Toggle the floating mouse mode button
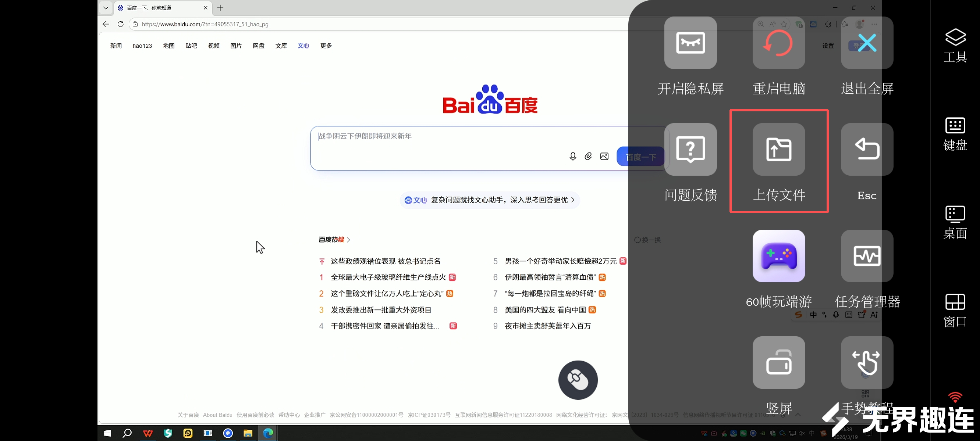 pos(578,380)
